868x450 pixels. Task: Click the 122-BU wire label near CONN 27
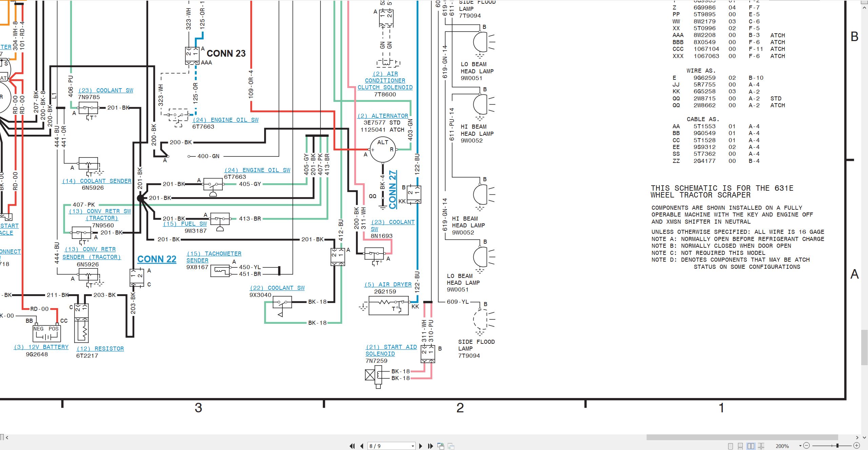click(417, 164)
